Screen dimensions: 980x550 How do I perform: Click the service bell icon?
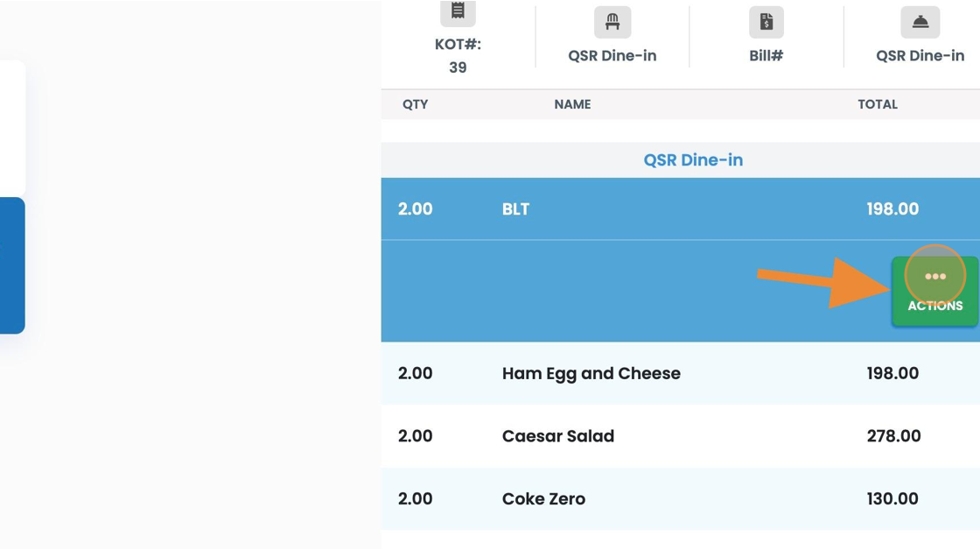coord(920,22)
